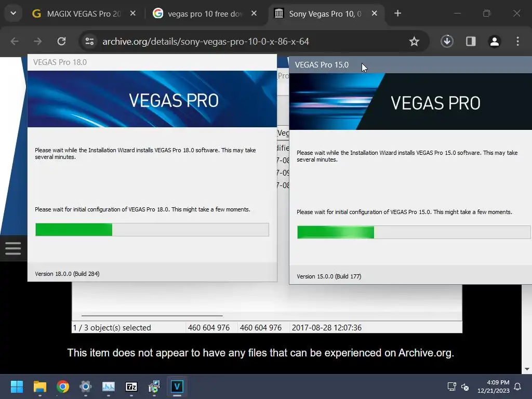Open the tab search dropdown in Chrome

coord(13,14)
